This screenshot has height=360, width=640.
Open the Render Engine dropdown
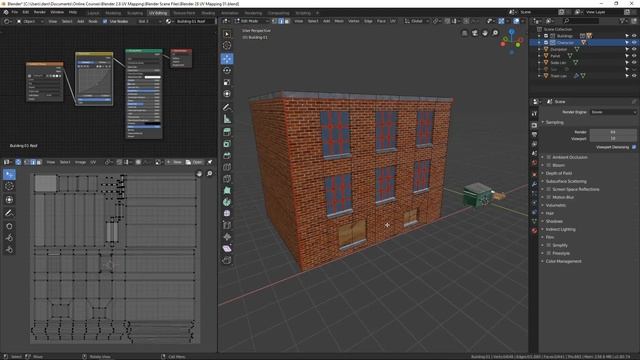click(x=613, y=112)
